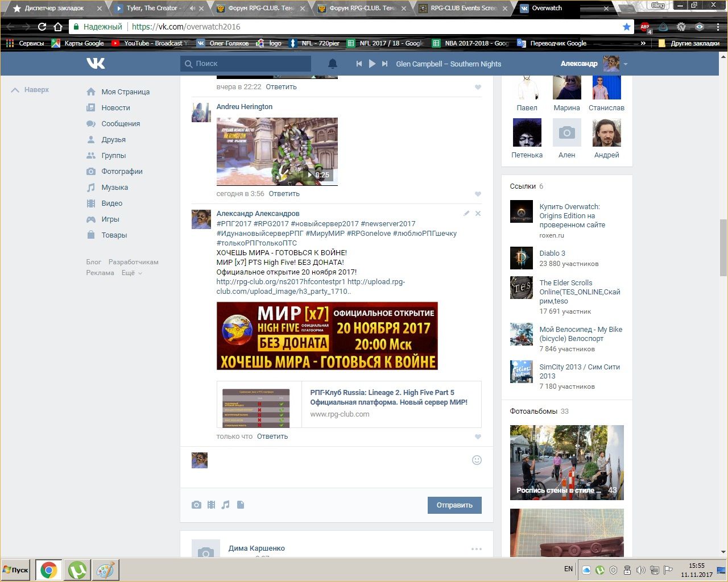
Task: Expand the Ещё footer dropdown
Action: point(131,273)
